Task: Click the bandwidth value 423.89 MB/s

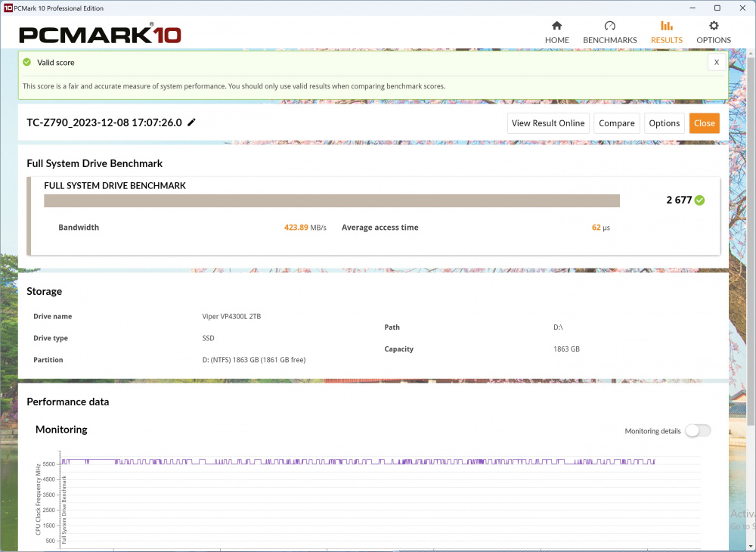Action: (305, 228)
